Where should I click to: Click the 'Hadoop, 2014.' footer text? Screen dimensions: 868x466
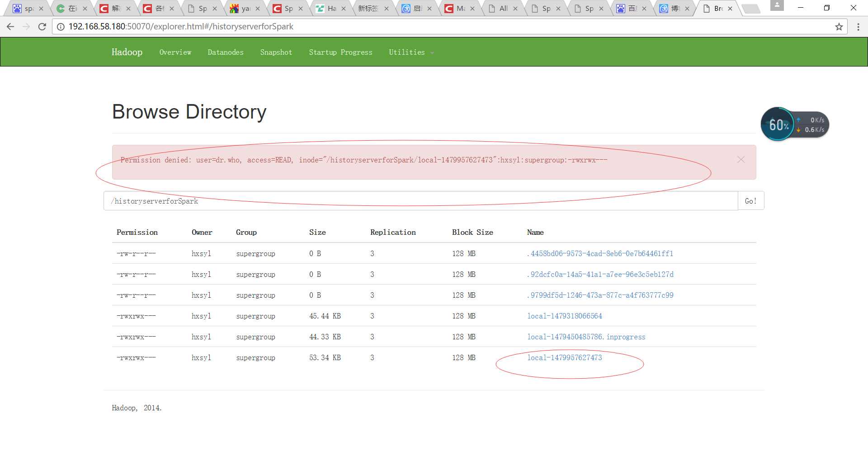click(x=137, y=408)
